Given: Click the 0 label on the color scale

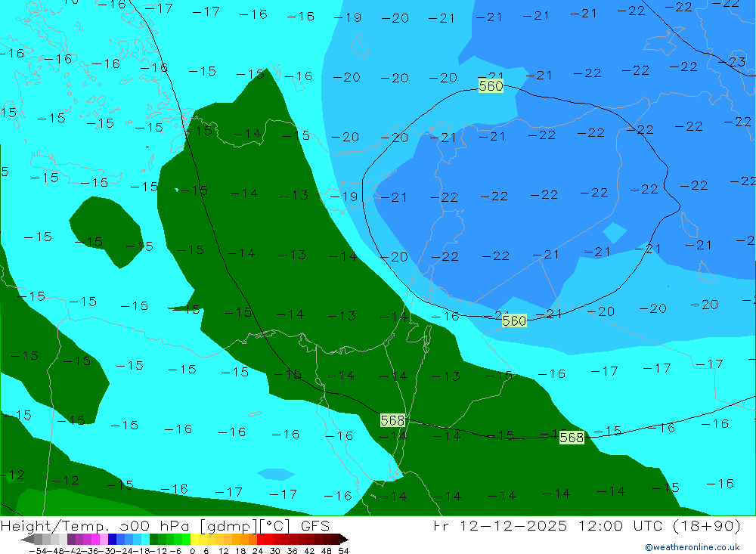Looking at the screenshot, I should [x=192, y=551].
